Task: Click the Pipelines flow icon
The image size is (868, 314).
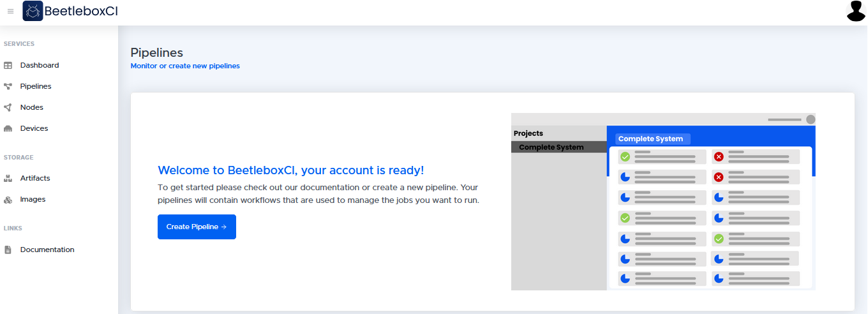Action: 8,86
